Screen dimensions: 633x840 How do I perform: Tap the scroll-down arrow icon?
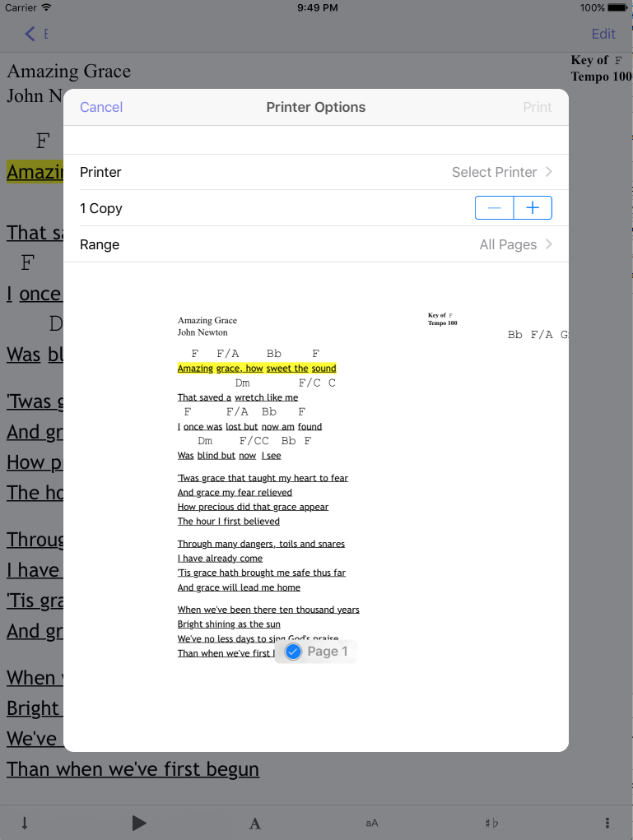coord(25,823)
